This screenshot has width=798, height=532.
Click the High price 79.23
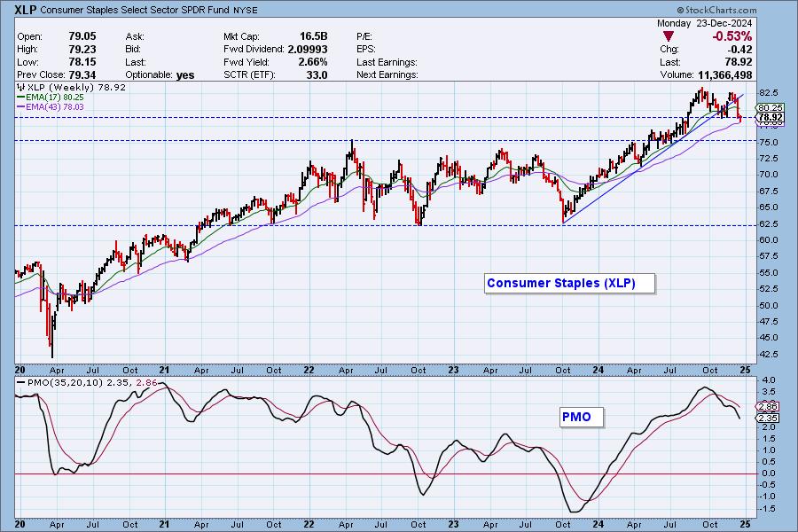[82, 50]
